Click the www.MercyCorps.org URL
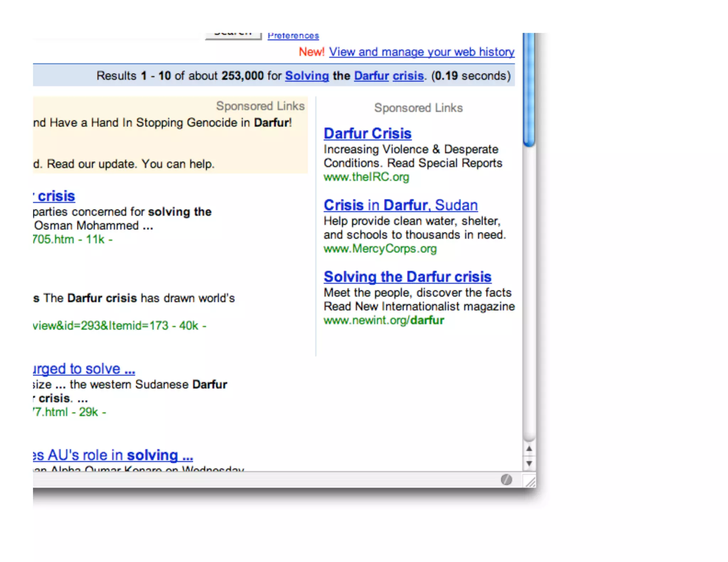 coord(380,249)
